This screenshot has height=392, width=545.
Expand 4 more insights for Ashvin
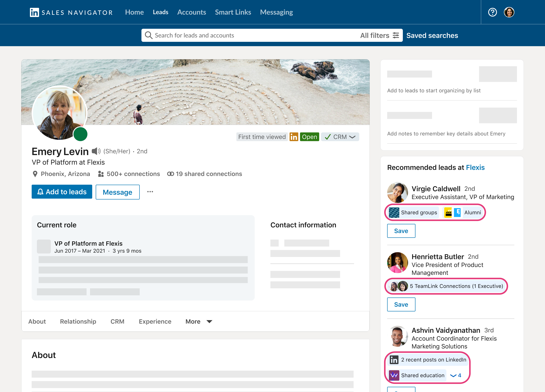[456, 375]
